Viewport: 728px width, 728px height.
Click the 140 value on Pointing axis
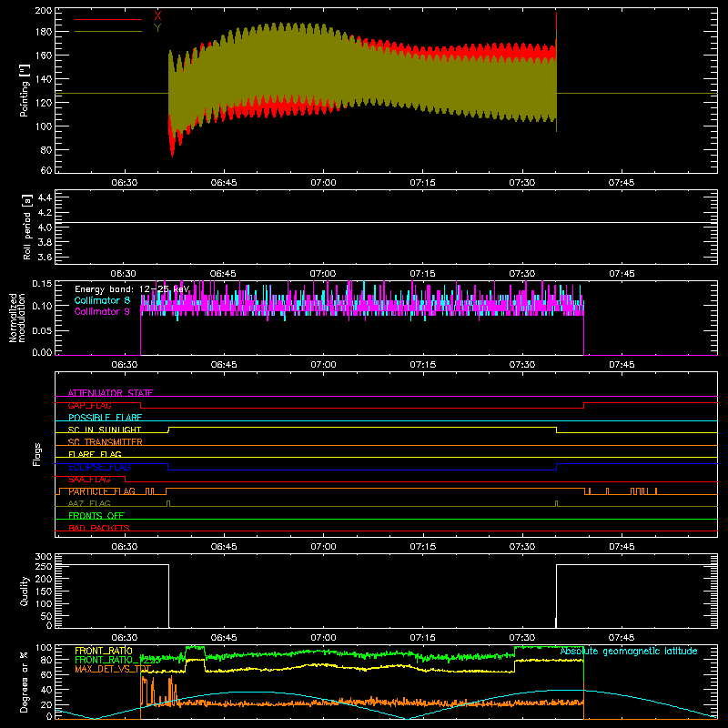coord(43,79)
